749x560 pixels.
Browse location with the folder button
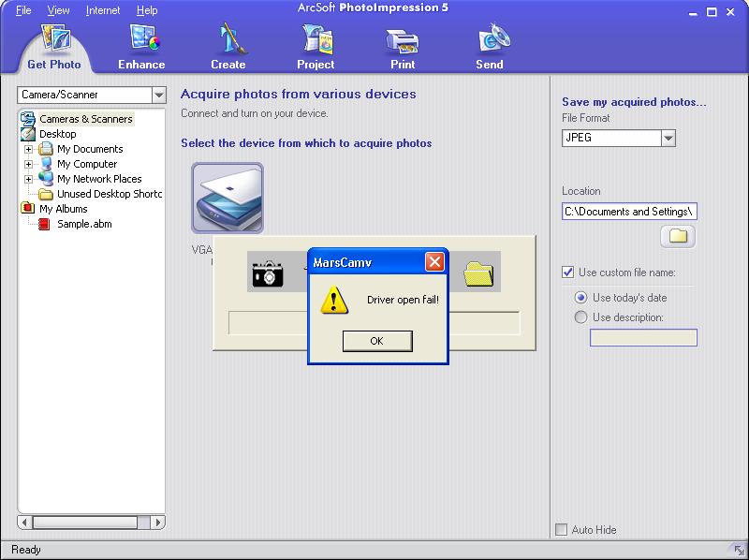678,237
